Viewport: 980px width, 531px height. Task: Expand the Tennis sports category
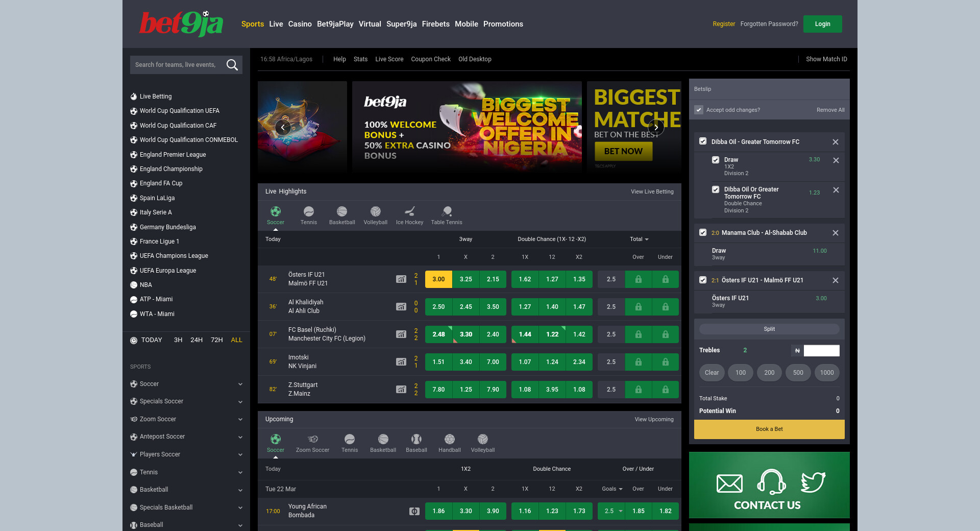click(x=240, y=472)
